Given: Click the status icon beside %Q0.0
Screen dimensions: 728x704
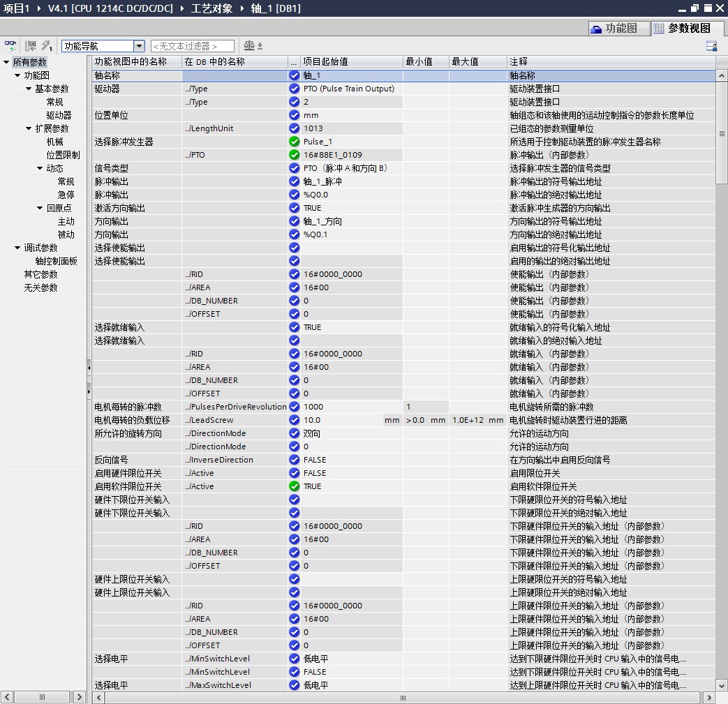Looking at the screenshot, I should point(294,195).
